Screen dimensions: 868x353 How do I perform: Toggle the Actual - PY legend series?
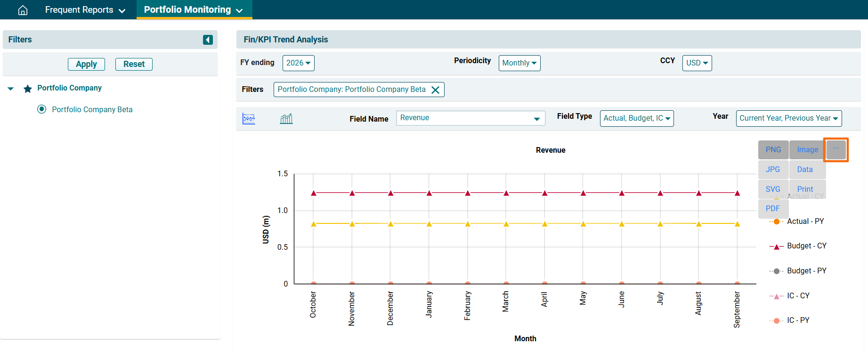click(805, 222)
